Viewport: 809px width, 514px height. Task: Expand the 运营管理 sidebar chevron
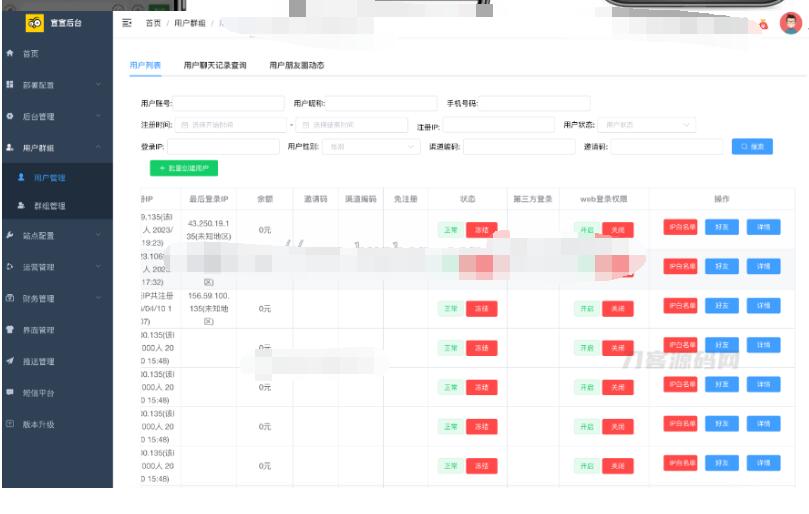(x=98, y=267)
